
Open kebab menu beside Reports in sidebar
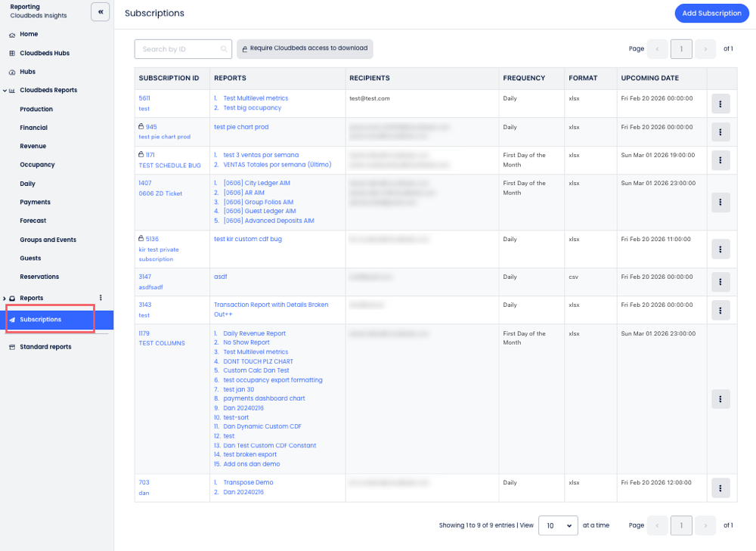[x=101, y=298]
